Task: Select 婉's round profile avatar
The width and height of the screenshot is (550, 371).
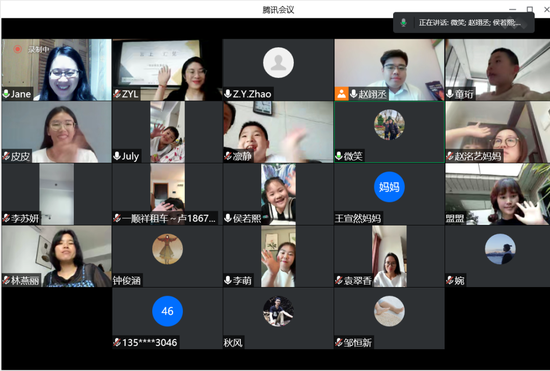Action: (x=500, y=249)
